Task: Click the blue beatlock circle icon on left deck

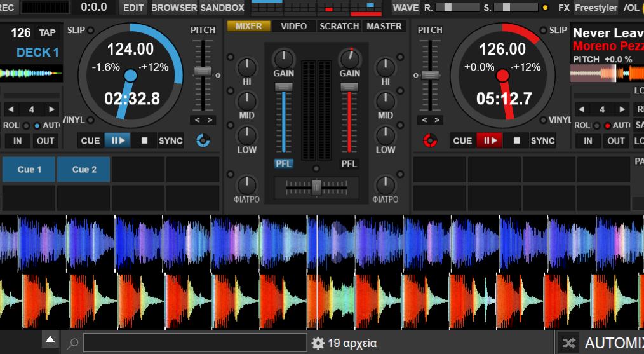Action: [203, 140]
